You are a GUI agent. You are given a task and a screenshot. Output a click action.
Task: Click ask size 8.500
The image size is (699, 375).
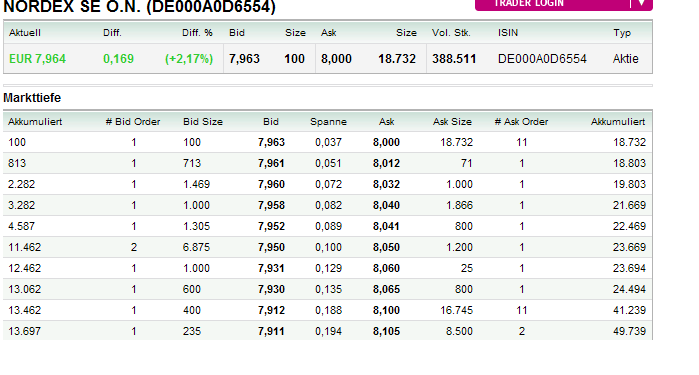[x=459, y=331]
